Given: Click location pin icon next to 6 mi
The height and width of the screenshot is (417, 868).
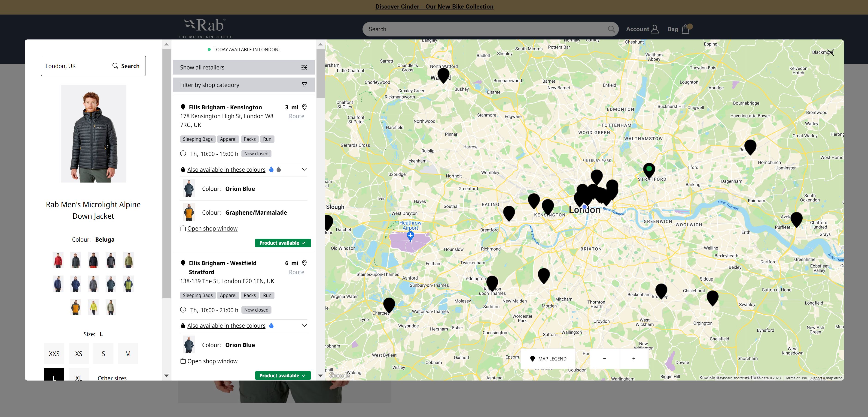Looking at the screenshot, I should pos(304,263).
